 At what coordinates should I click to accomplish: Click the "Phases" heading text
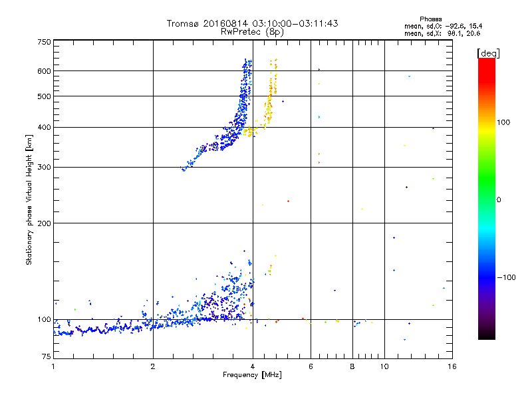click(430, 19)
